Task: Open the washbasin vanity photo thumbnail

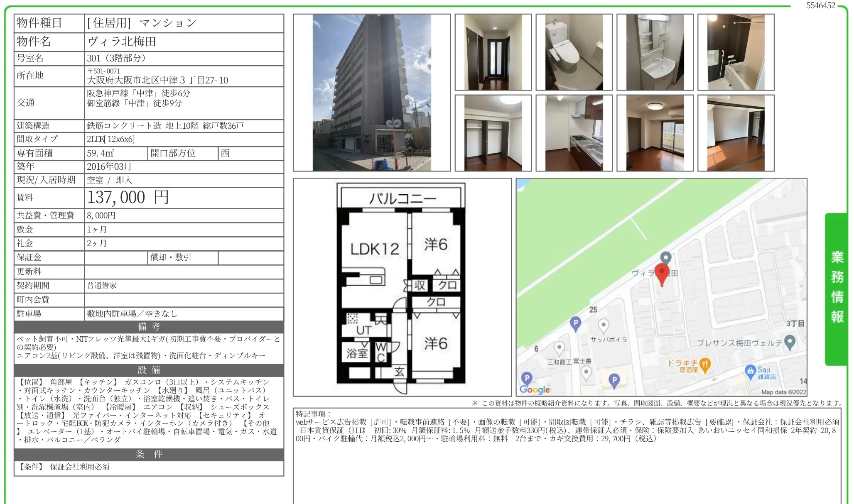Action: point(655,52)
